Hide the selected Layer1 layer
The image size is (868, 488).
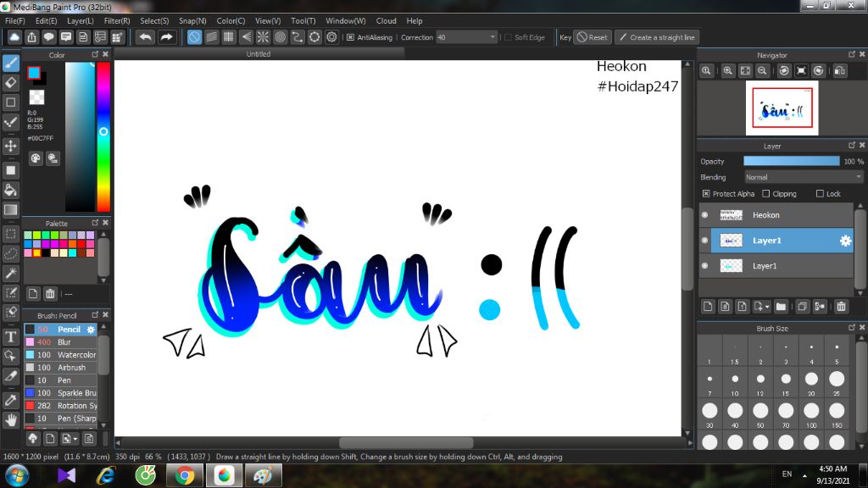pyautogui.click(x=704, y=241)
